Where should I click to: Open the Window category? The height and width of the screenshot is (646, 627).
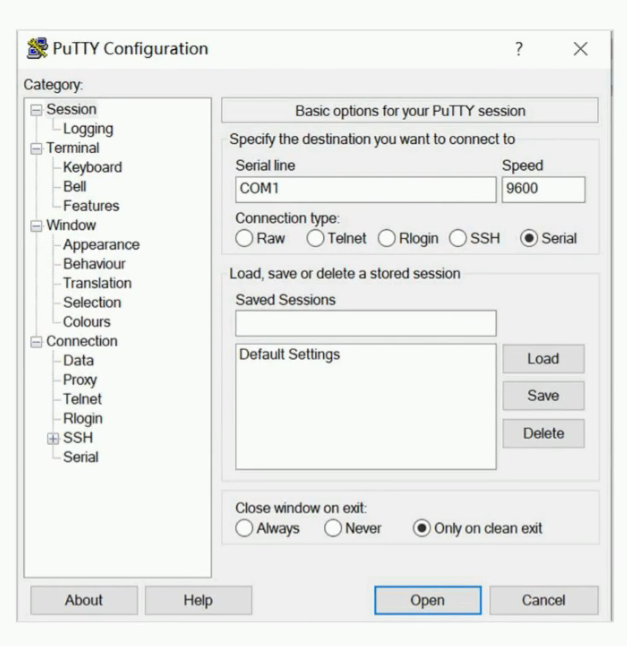point(71,225)
